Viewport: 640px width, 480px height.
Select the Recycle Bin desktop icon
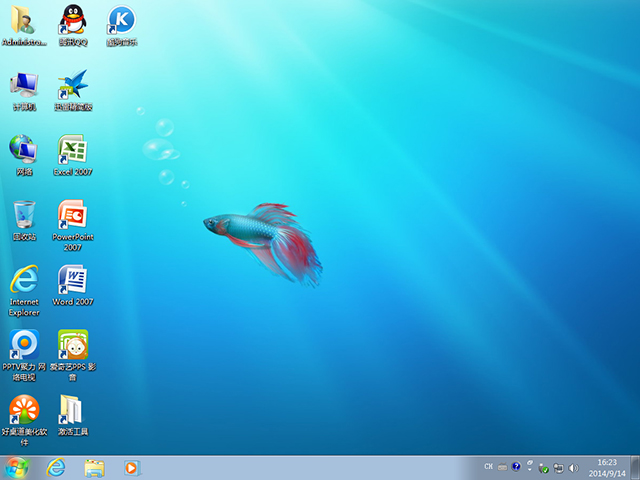tap(24, 220)
